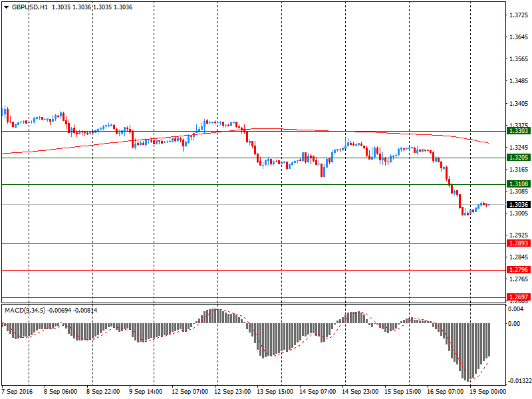This screenshot has height=399, width=532.
Task: Click the 1.2765 price scale value
Action: 519,279
